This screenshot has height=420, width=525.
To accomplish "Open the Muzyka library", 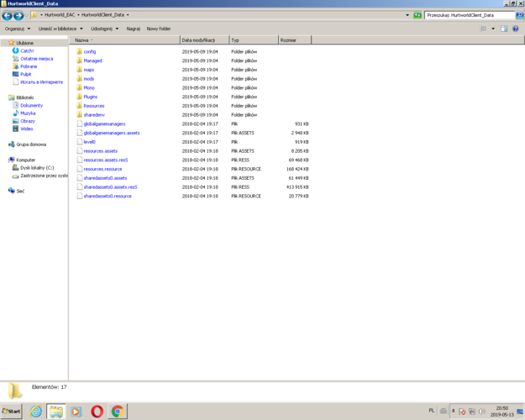I will 28,113.
